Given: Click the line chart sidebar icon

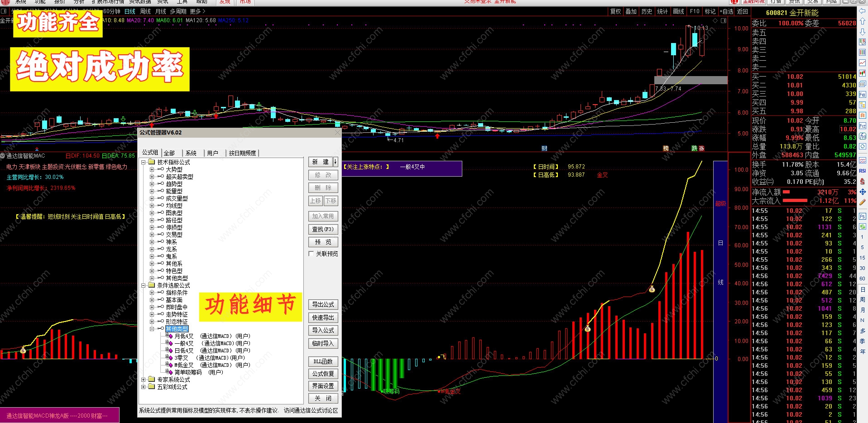Looking at the screenshot, I should pos(863,63).
